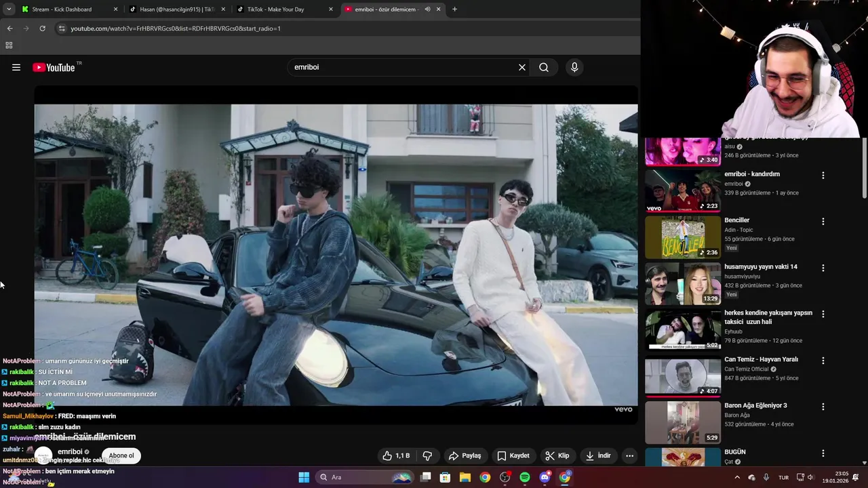The width and height of the screenshot is (868, 488).
Task: Close the Stream - Kick Dashboard tab
Action: (115, 9)
